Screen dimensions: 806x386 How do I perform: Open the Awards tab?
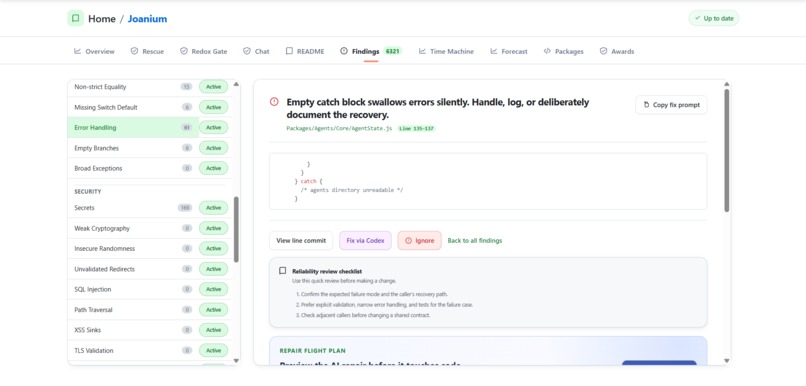pyautogui.click(x=617, y=51)
